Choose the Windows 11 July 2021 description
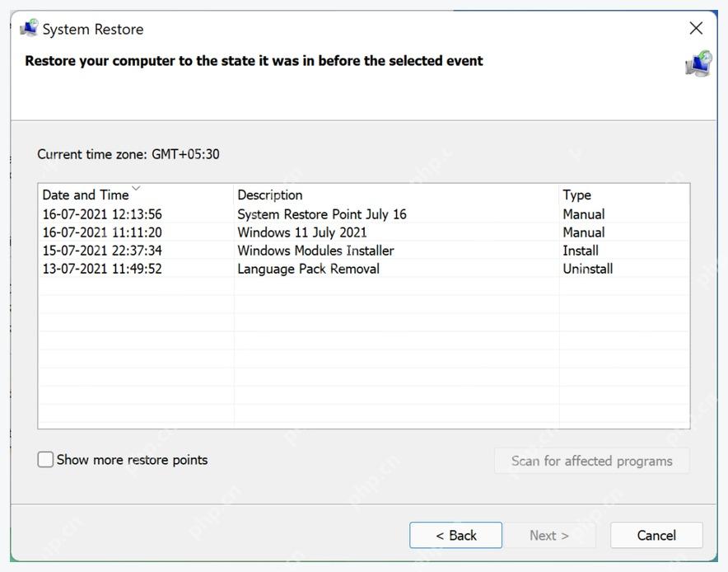Viewport: 728px width, 572px height. coord(302,232)
